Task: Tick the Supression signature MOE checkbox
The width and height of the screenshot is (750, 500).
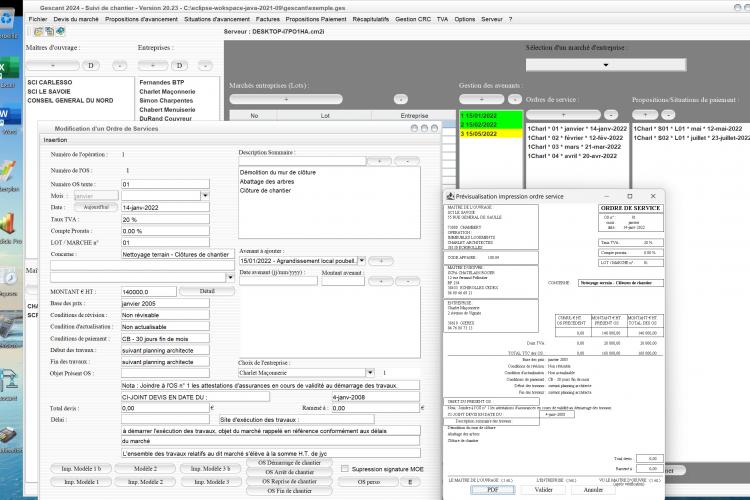Action: [344, 469]
